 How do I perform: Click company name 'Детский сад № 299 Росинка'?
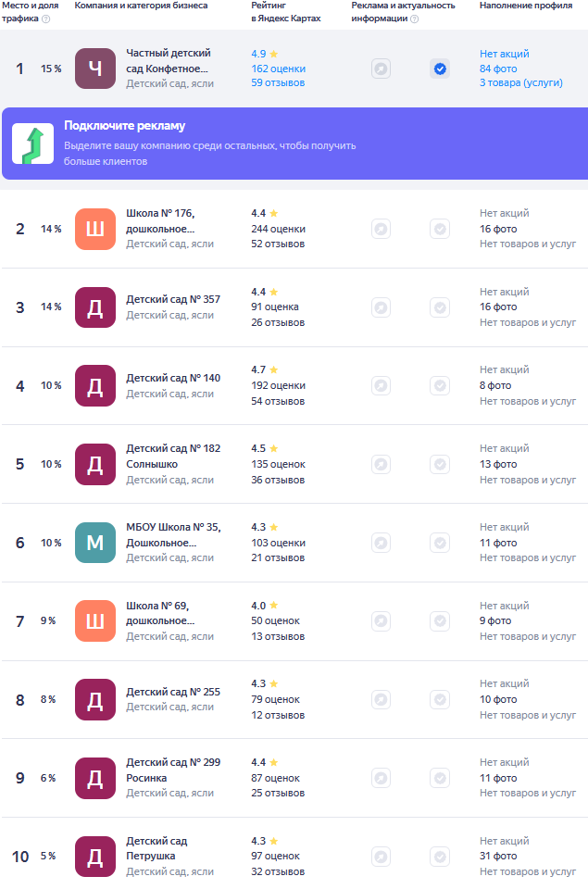click(x=173, y=770)
